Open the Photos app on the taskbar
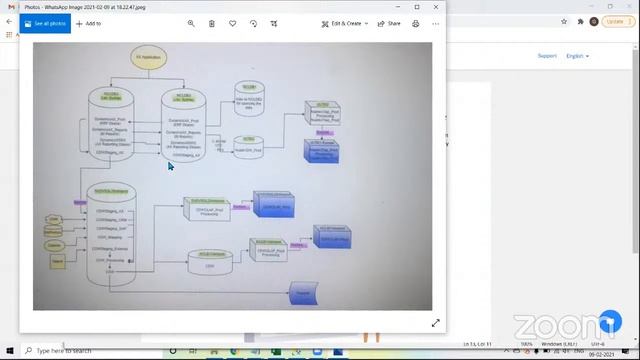The width and height of the screenshot is (640, 360). point(338,351)
